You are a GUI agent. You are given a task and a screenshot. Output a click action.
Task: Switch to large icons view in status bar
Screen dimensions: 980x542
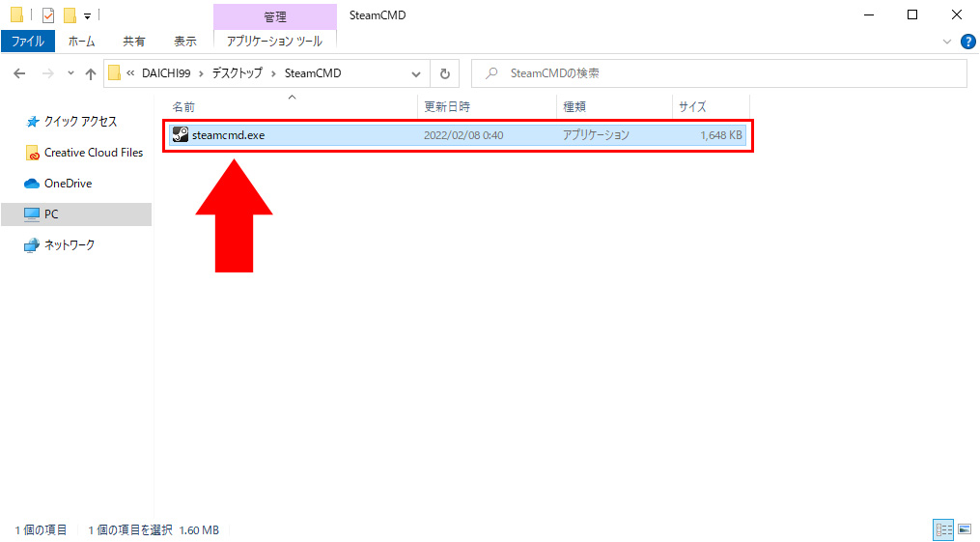point(965,529)
